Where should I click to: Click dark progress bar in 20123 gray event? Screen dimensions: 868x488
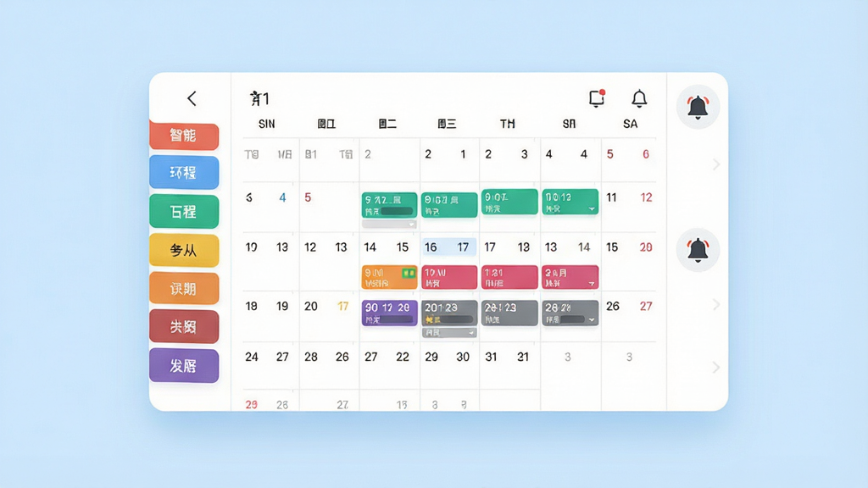click(x=457, y=319)
